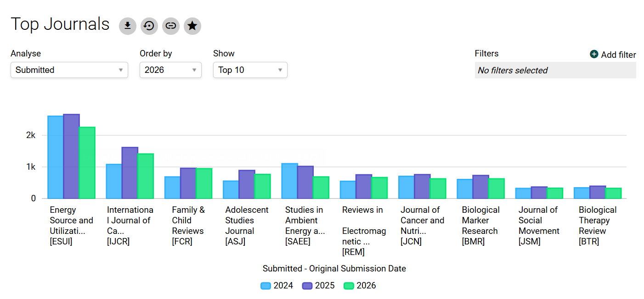Toggle the 2025 legend series

pos(318,285)
